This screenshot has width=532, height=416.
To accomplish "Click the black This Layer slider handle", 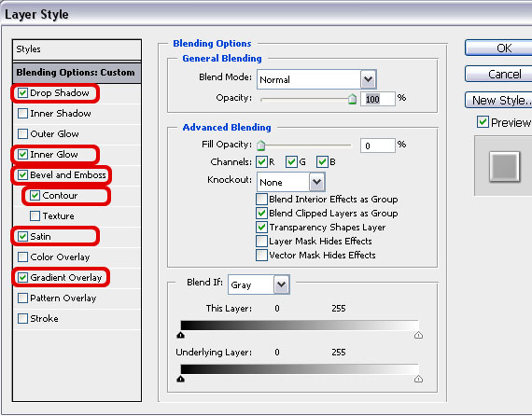I will point(180,335).
